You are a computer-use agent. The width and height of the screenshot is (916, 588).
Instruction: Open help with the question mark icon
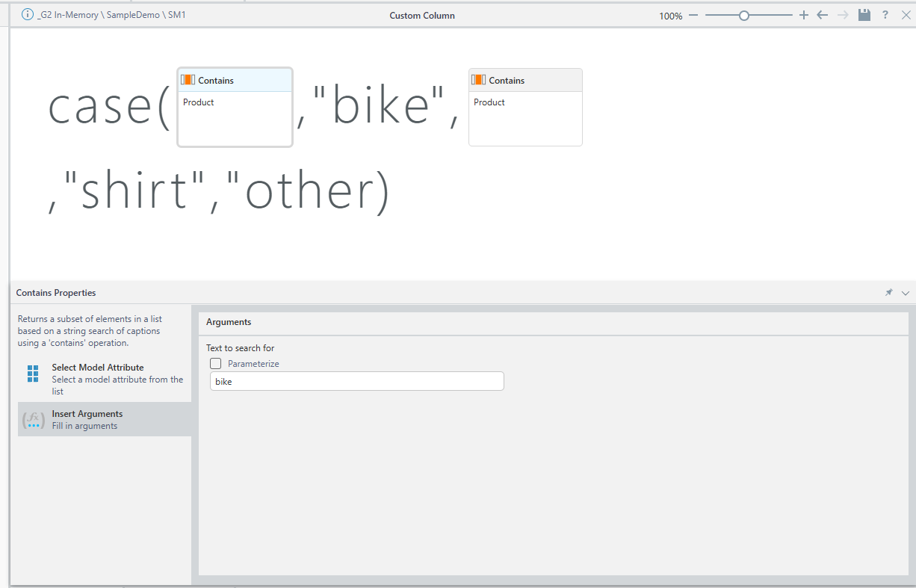(885, 15)
